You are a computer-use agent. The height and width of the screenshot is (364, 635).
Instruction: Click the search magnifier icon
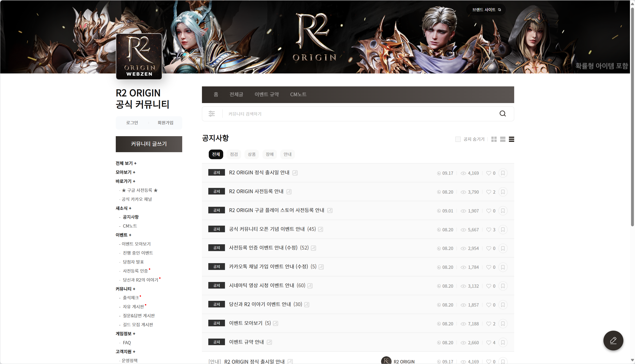pos(503,114)
